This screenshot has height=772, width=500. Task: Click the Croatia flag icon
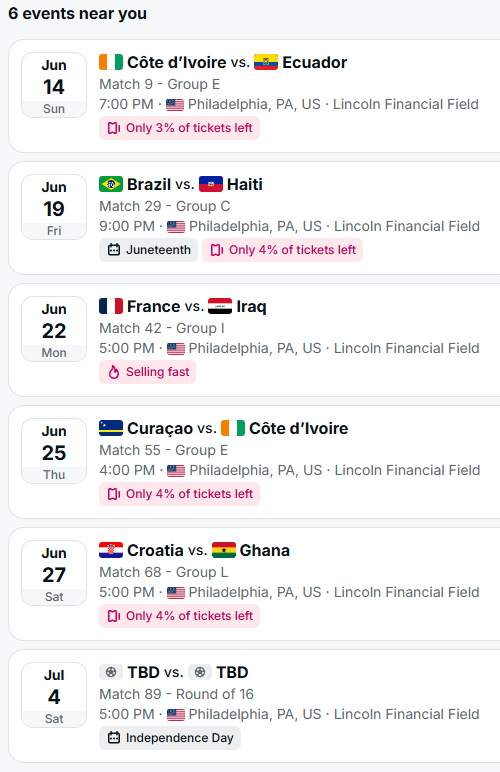pyautogui.click(x=111, y=550)
